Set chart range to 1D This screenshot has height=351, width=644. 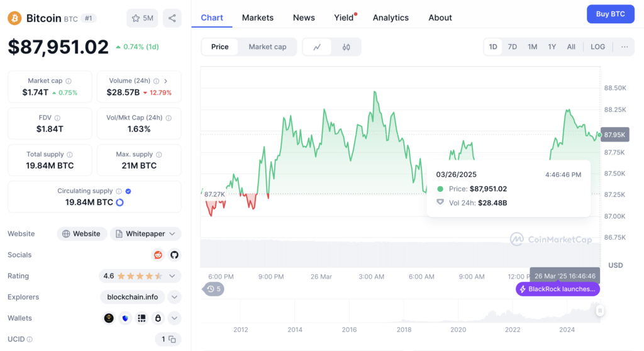tap(493, 47)
